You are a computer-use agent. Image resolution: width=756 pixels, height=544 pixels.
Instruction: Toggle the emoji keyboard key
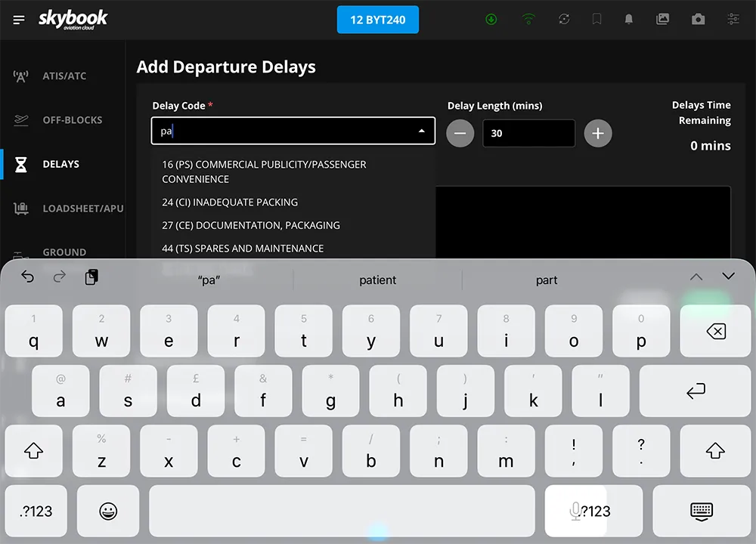[x=108, y=511]
